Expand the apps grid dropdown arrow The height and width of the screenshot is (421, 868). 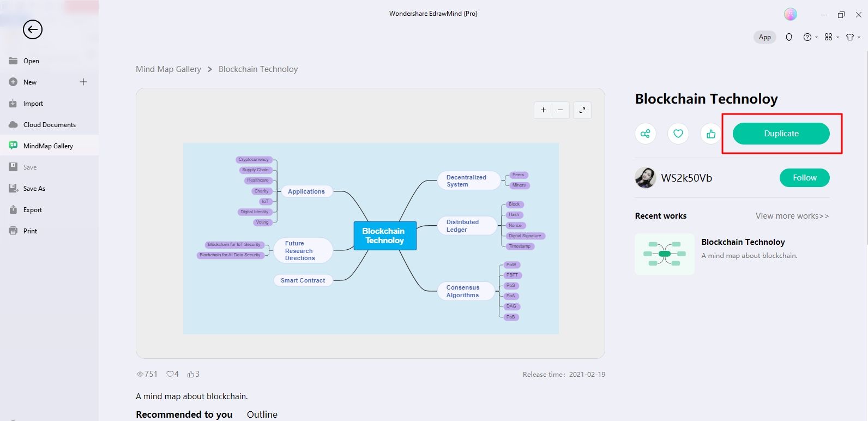(x=837, y=37)
